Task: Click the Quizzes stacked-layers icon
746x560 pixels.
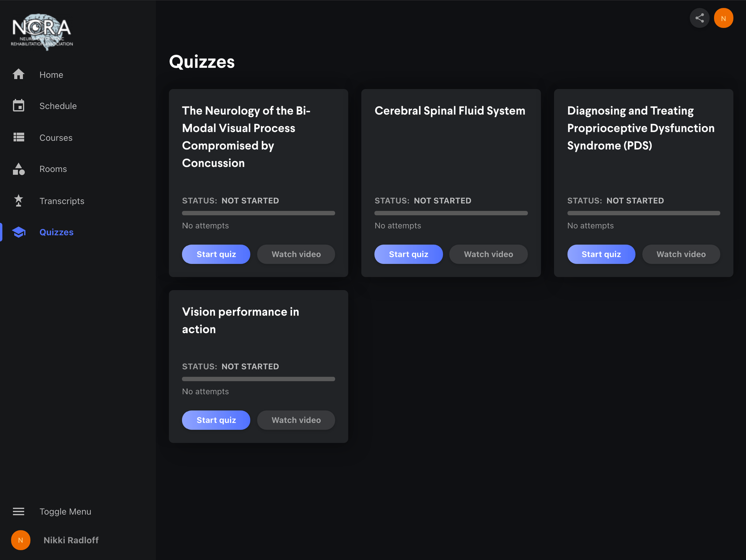Action: click(x=19, y=232)
